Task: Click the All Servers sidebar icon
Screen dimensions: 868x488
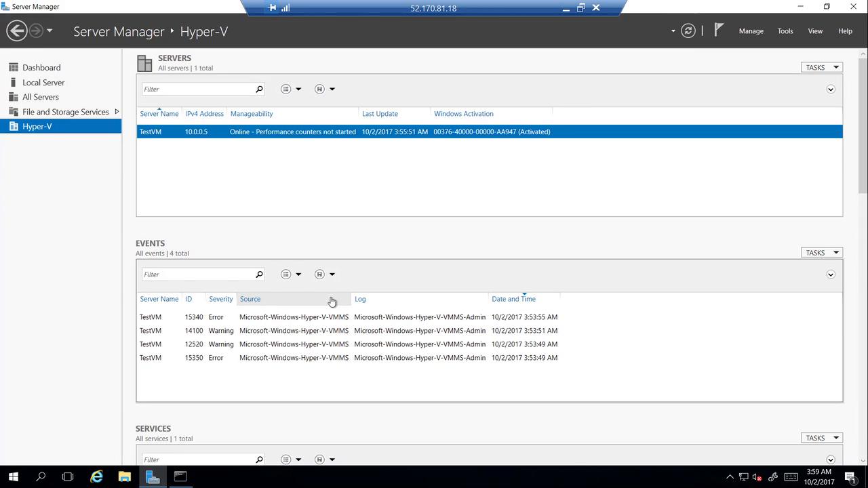Action: point(13,97)
